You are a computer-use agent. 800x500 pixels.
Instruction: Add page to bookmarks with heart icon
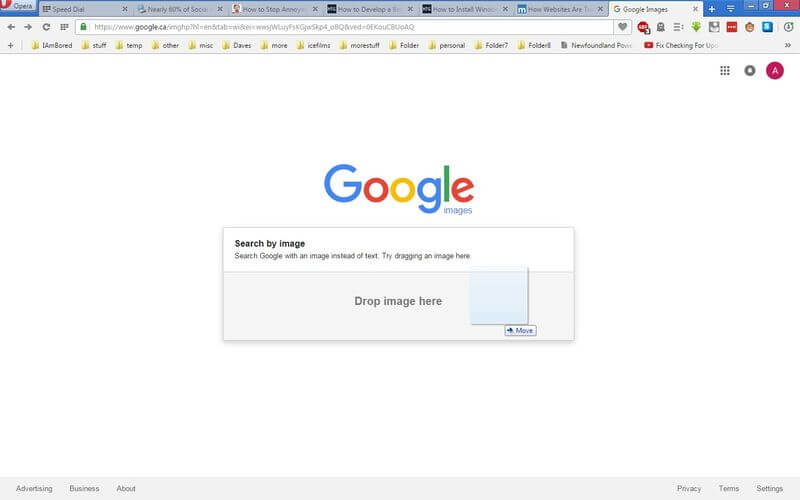coord(622,27)
